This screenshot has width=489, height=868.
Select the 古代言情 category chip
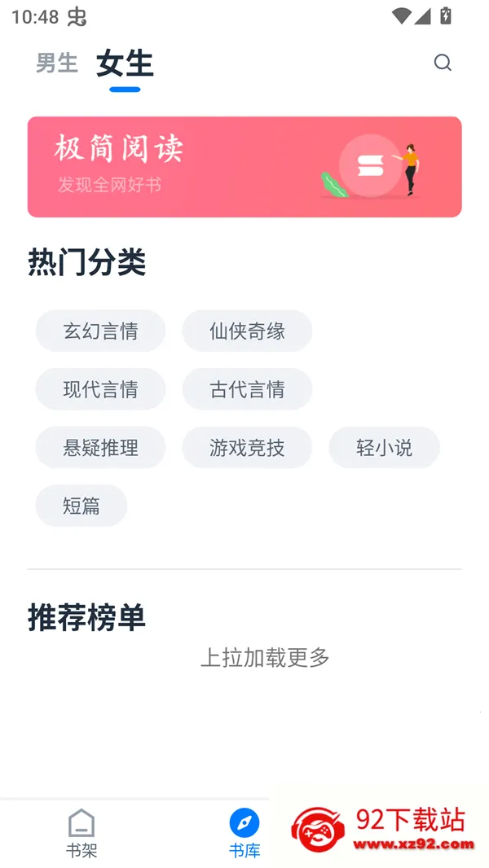(x=247, y=389)
